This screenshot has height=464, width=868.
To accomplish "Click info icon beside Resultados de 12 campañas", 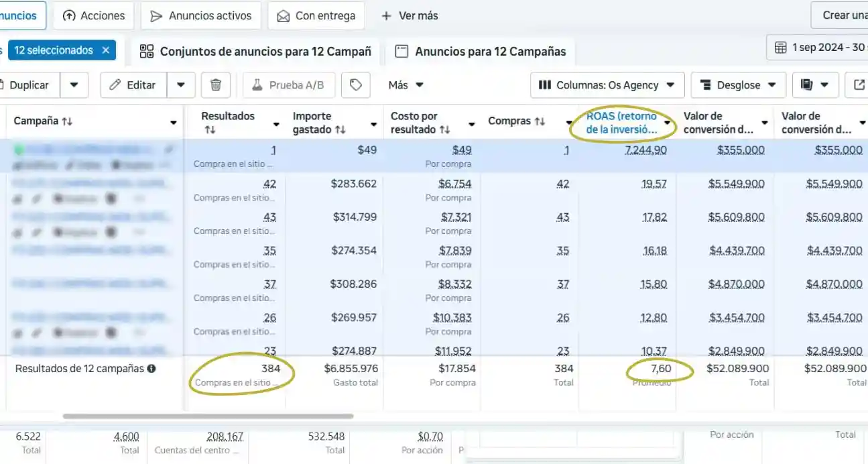I will [151, 369].
